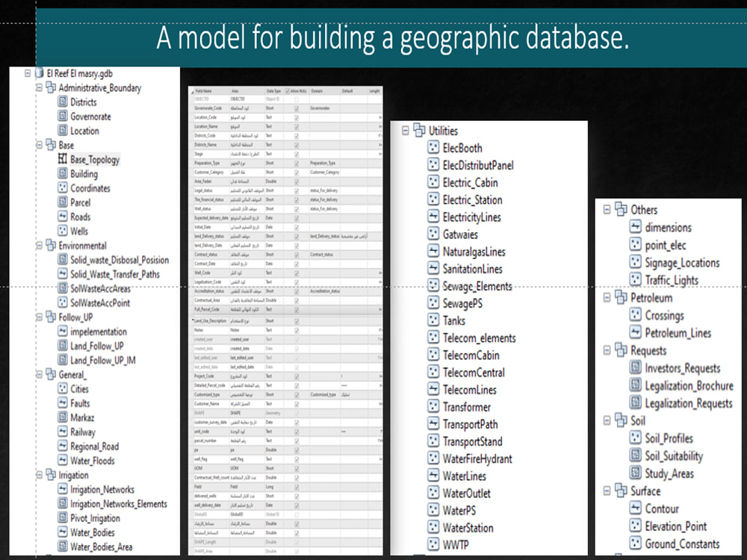Toggle Allow NULL for Districts_Name field
Screen dimensions: 747x560
(x=297, y=146)
